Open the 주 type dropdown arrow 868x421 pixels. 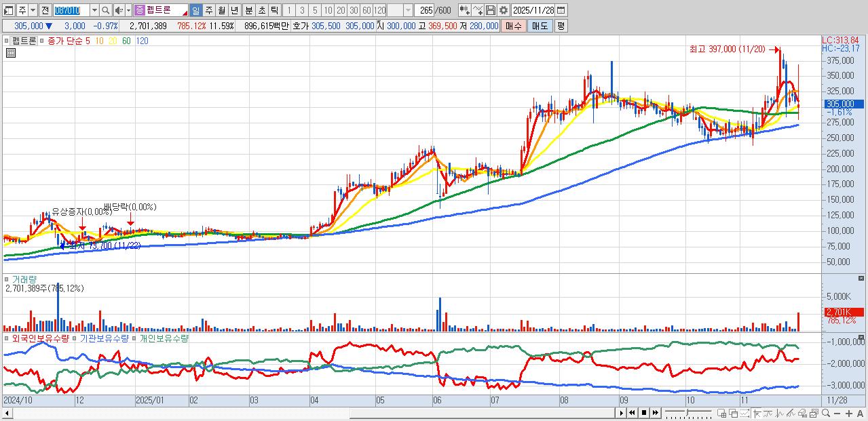pos(33,10)
